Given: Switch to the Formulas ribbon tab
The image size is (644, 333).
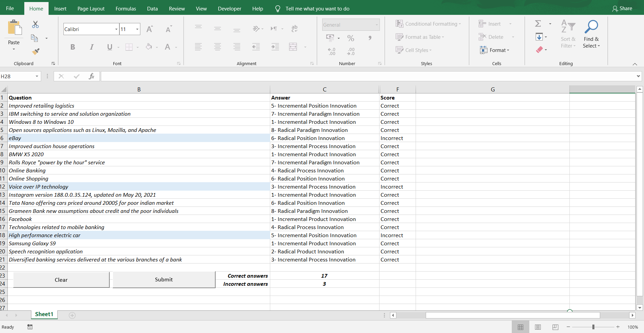Looking at the screenshot, I should pos(125,8).
